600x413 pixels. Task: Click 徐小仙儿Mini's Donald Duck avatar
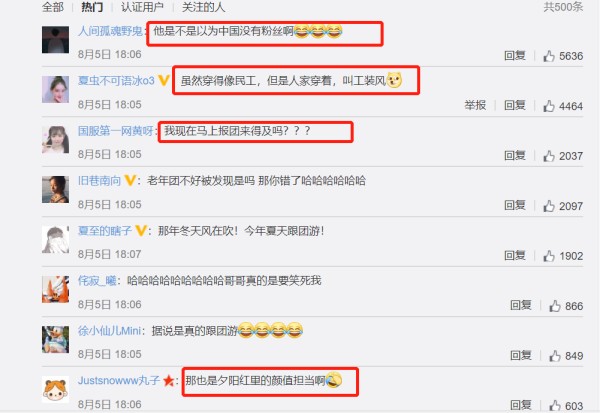[55, 339]
